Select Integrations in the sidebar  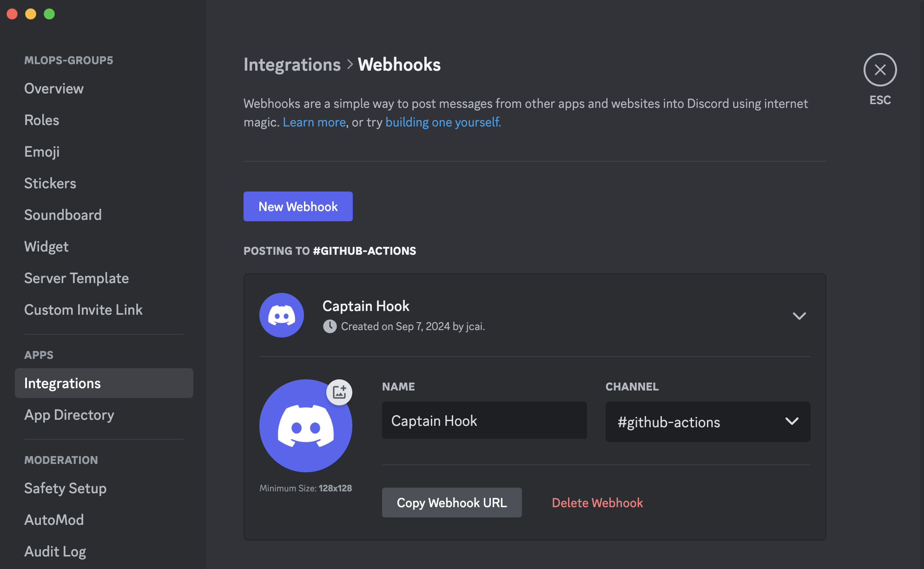[x=104, y=383]
